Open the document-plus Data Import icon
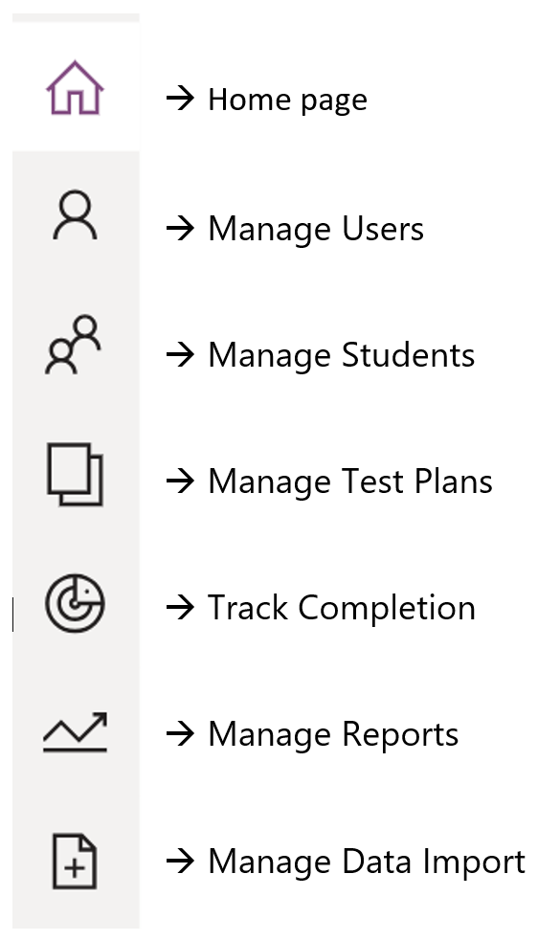The image size is (560, 941). pyautogui.click(x=75, y=862)
